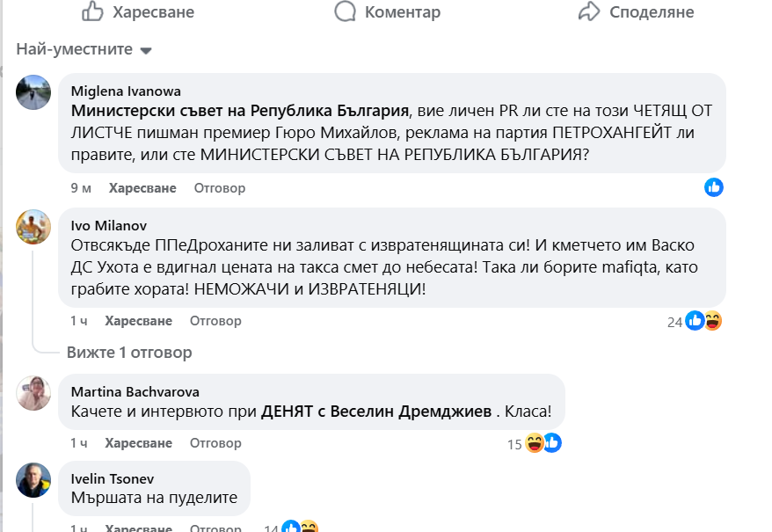The height and width of the screenshot is (532, 772).
Task: Like Miglena Ivanova's comment via Харесване
Action: [142, 188]
